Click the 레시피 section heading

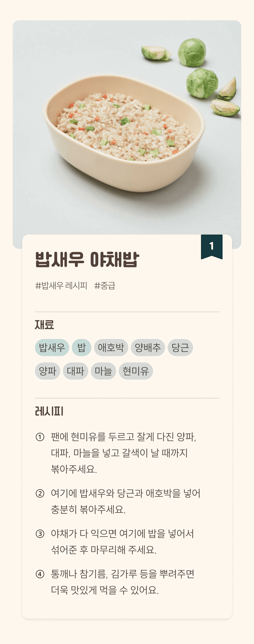(49, 411)
